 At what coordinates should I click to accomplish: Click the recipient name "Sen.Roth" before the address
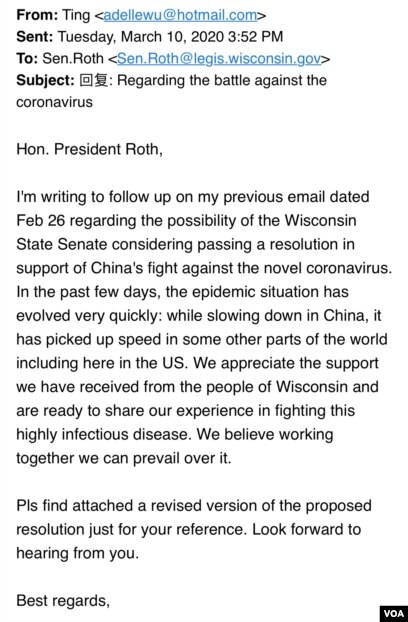[x=73, y=59]
